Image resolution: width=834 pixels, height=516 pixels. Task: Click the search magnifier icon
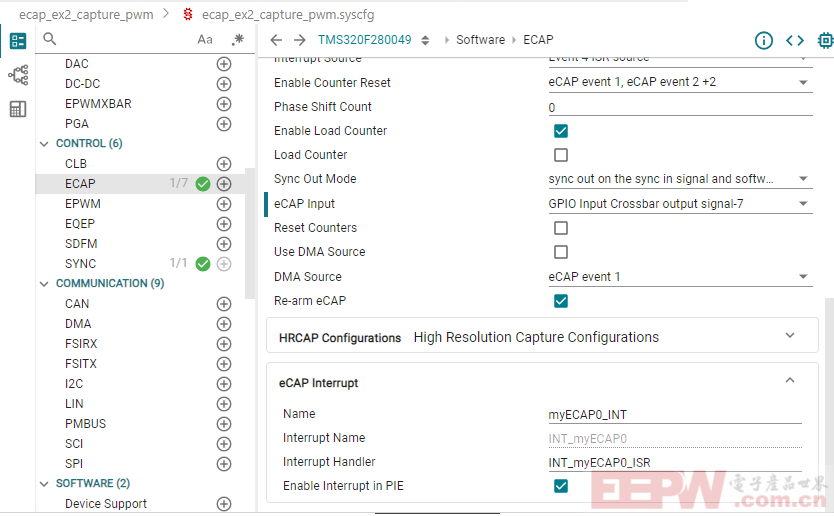tap(49, 39)
